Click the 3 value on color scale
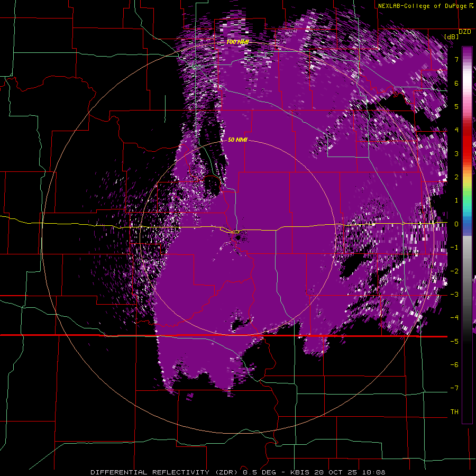Image resolution: width=476 pixels, height=476 pixels. click(x=456, y=153)
